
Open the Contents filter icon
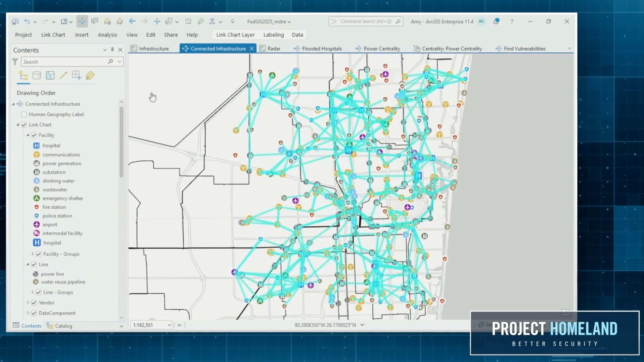15,61
